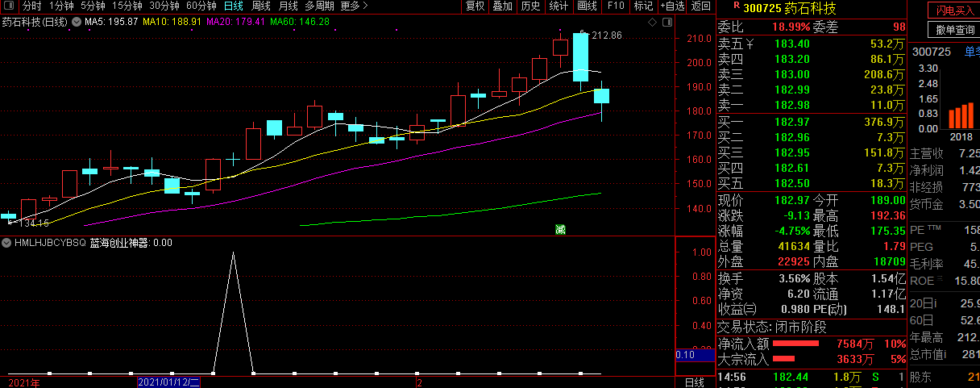Open the 画线 drawing tools

coord(587,6)
